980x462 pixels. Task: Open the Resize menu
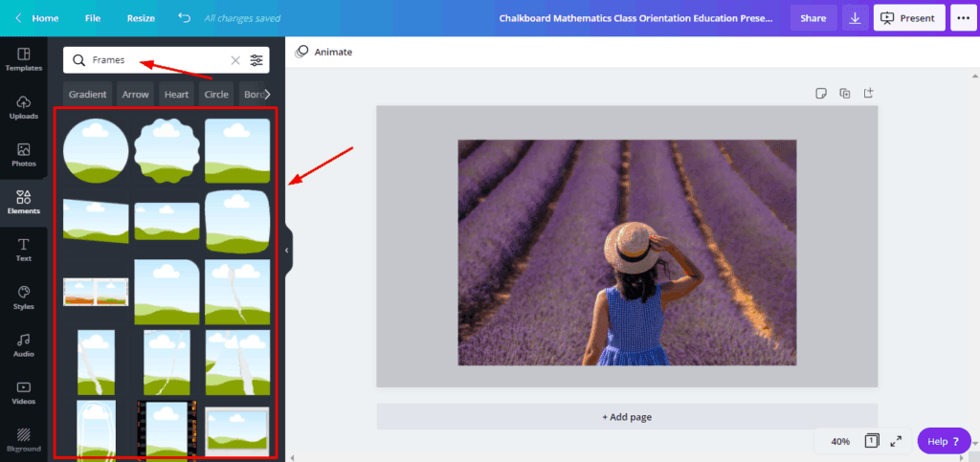(x=141, y=18)
